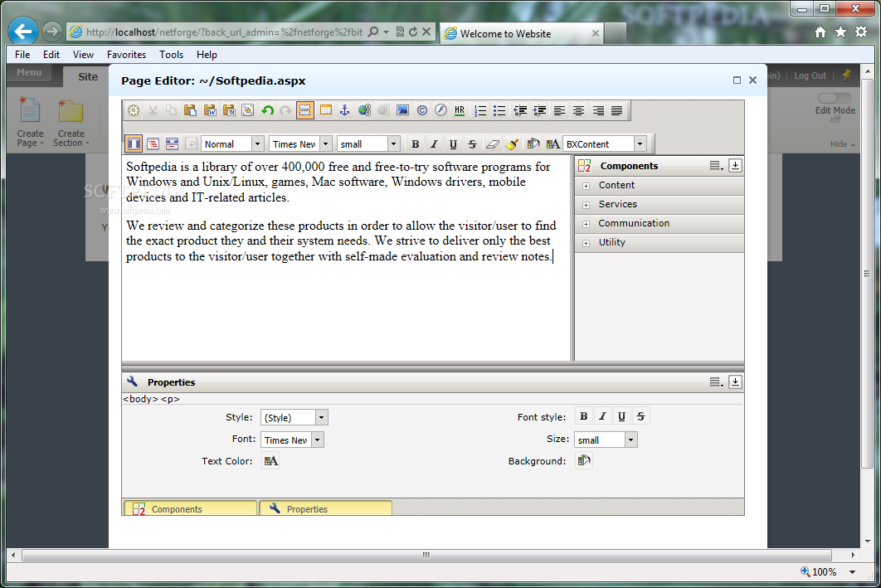Open the File menu
This screenshot has height=588, width=881.
pyautogui.click(x=22, y=55)
